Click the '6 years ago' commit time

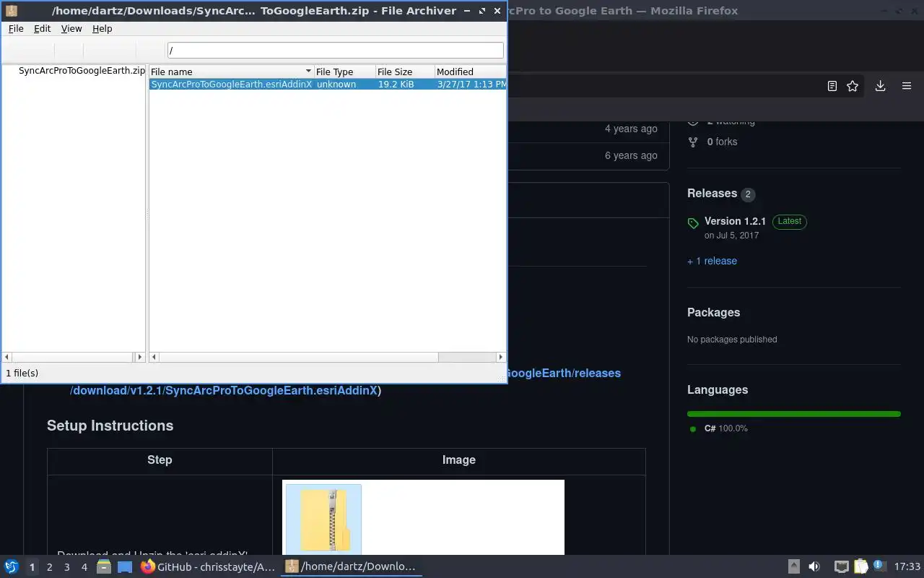[631, 155]
